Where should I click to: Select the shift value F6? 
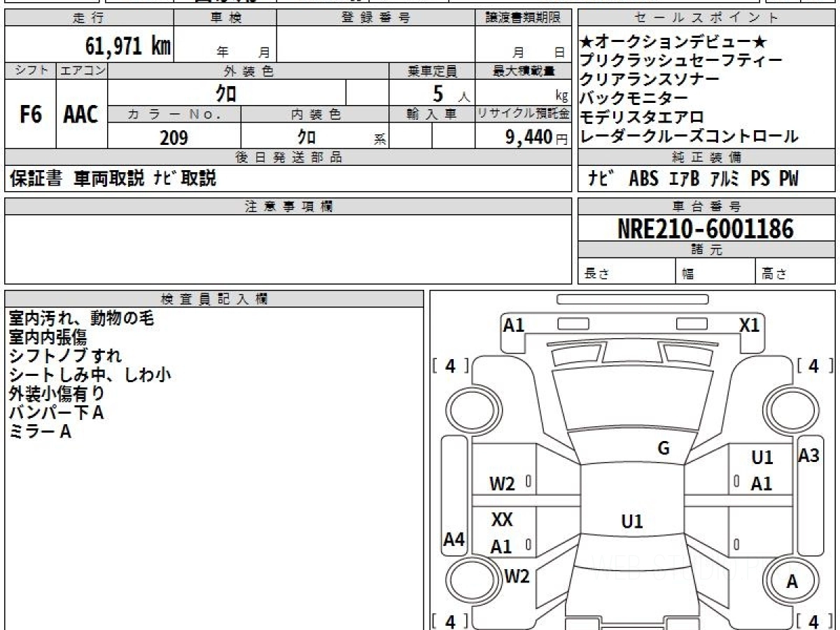(x=30, y=115)
